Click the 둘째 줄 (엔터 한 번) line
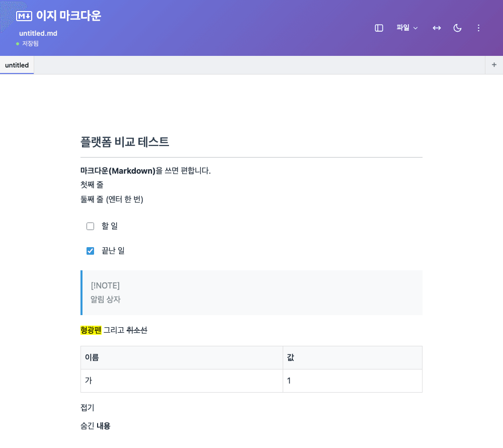 tap(112, 199)
